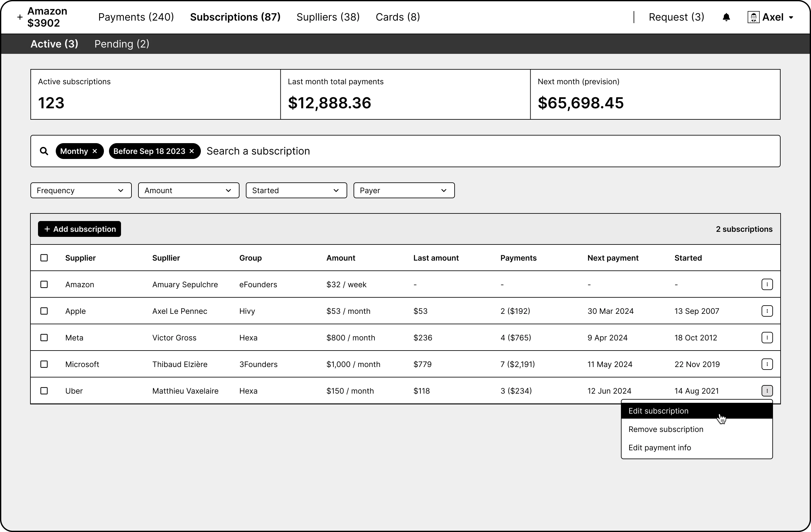Remove the Before Sep 18 2023 filter
Image resolution: width=811 pixels, height=532 pixels.
[x=192, y=151]
